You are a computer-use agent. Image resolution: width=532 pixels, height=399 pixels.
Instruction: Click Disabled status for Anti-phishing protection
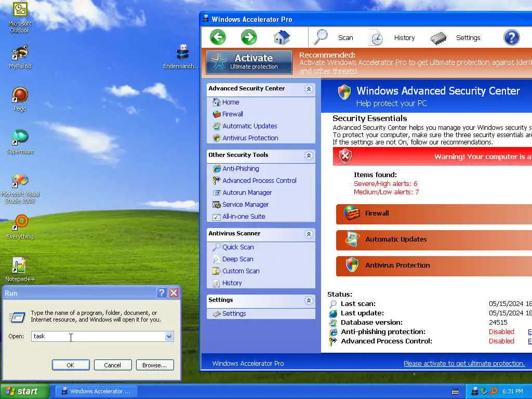coord(501,331)
